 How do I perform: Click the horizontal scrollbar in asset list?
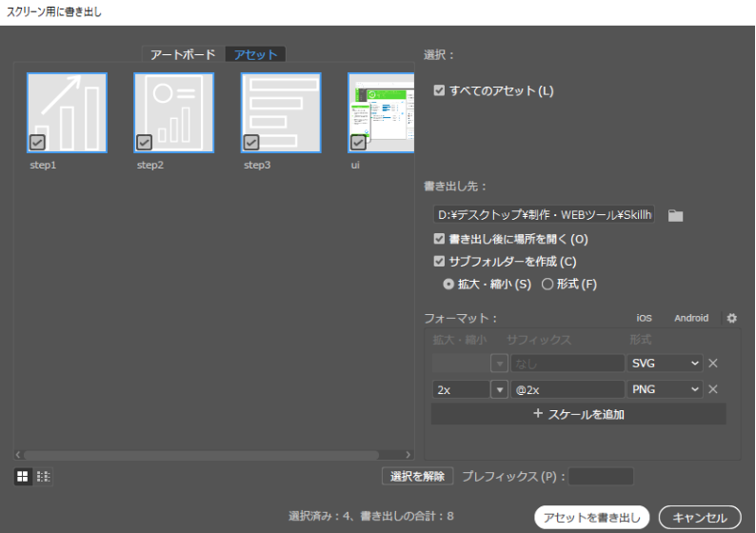point(201,455)
